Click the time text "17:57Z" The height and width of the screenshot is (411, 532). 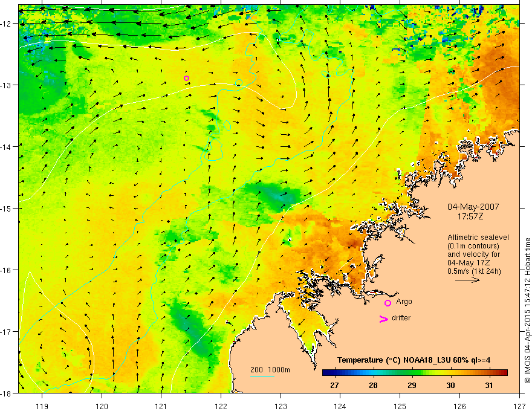point(470,216)
